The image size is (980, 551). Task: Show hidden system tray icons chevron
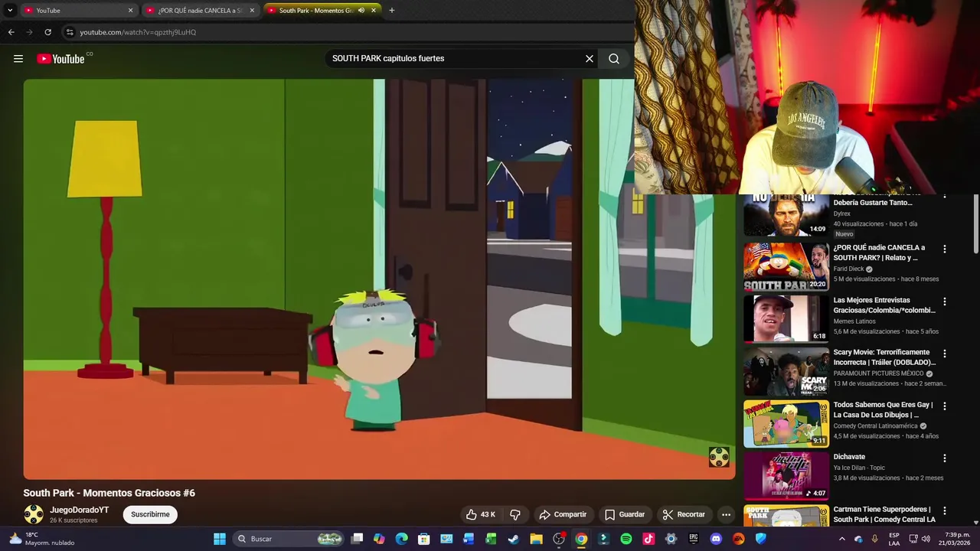point(842,539)
